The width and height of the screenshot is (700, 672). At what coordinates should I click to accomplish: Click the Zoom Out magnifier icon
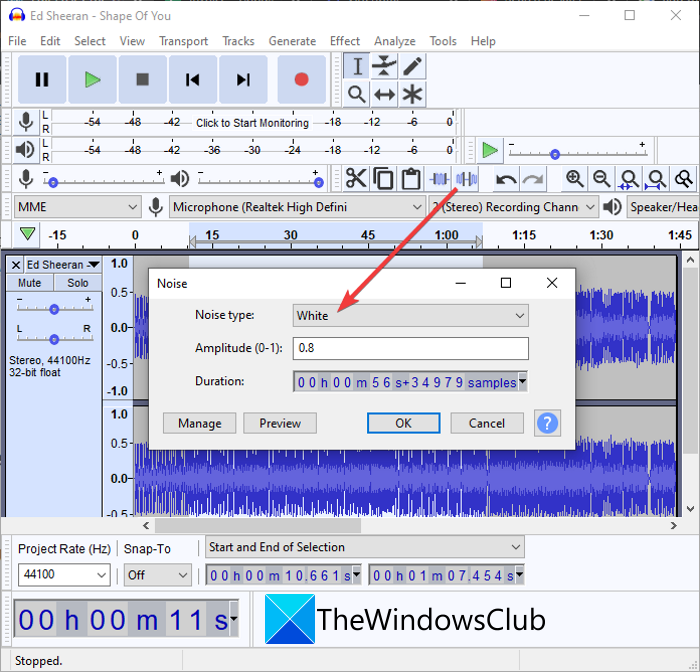point(602,179)
